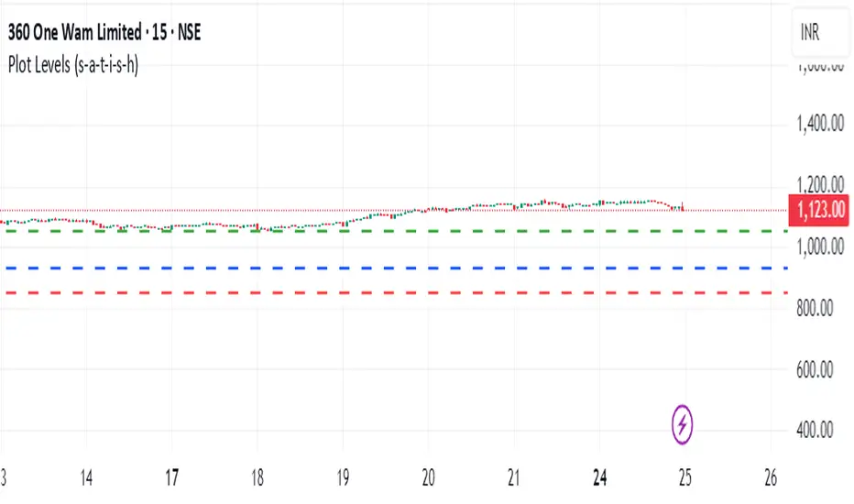Click date 14 on the time axis
Viewport: 854px width, 504px height.
87,477
